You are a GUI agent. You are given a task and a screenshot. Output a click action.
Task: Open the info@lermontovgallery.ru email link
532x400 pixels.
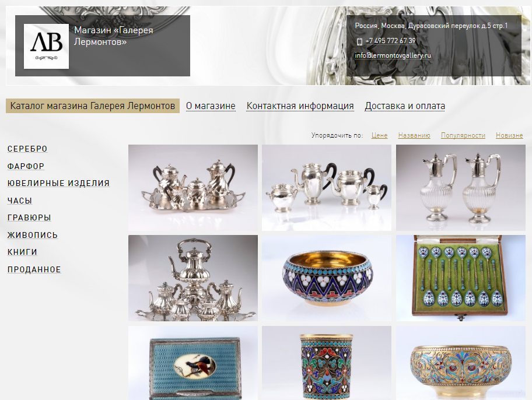tap(393, 55)
